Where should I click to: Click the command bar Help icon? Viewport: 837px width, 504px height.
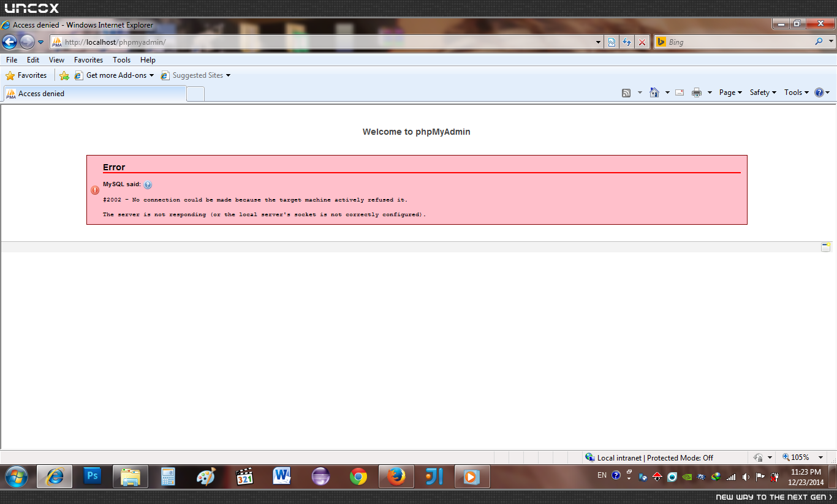click(x=819, y=92)
